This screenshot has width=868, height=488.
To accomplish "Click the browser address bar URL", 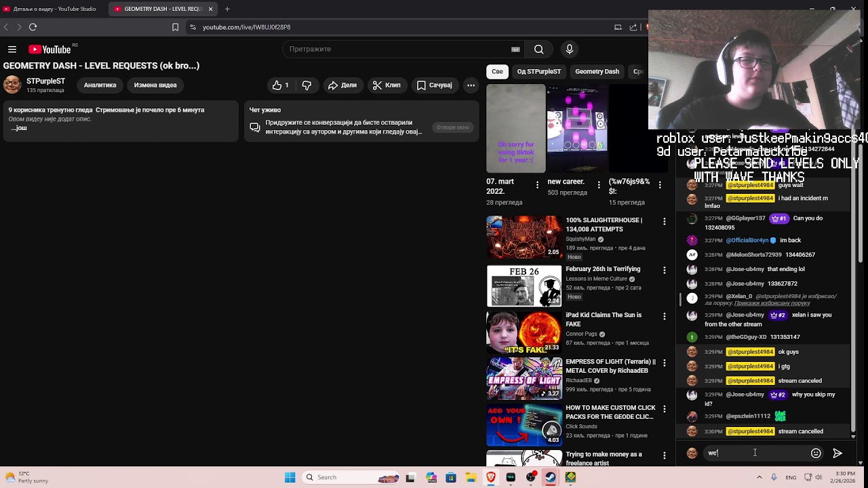I will tap(246, 27).
